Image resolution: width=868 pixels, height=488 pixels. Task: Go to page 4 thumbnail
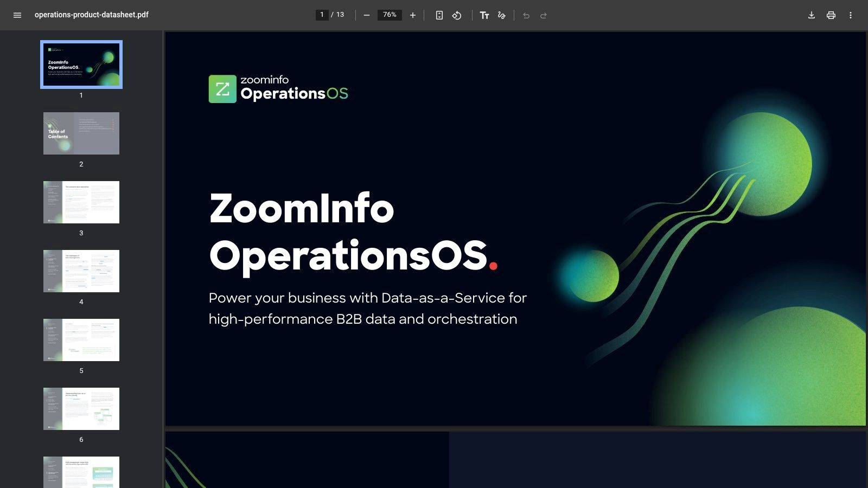pos(81,271)
